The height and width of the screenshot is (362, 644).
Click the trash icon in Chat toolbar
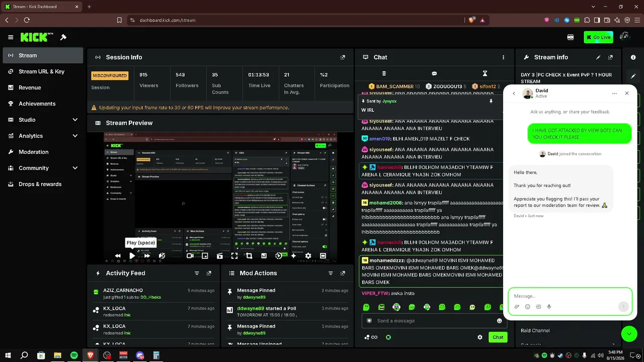(384, 73)
